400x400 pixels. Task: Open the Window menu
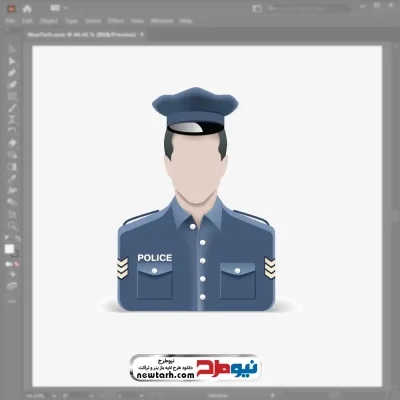[162, 21]
